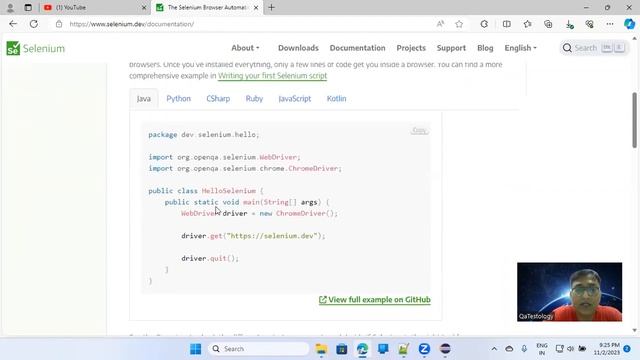
Task: Go back to previous page
Action: 13,24
